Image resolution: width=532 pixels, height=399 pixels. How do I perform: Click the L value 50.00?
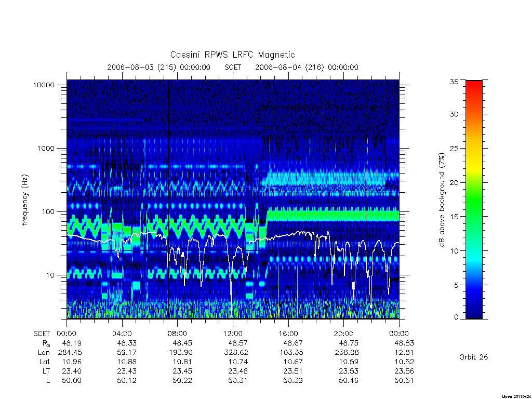[x=72, y=381]
